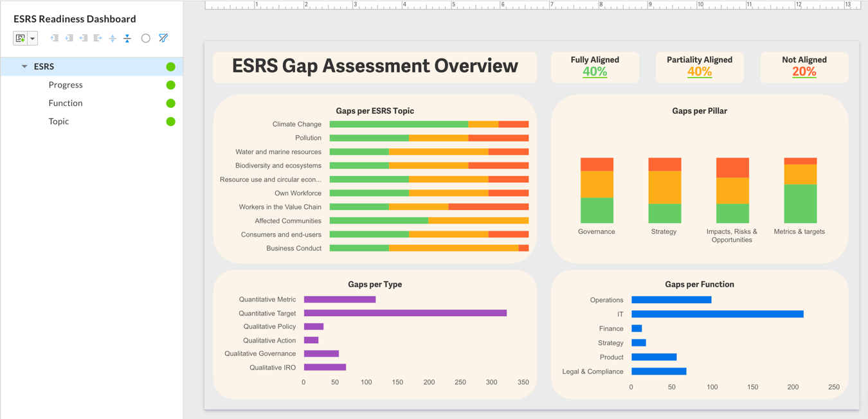868x419 pixels.
Task: Select the Topic item in sidebar
Action: (59, 121)
